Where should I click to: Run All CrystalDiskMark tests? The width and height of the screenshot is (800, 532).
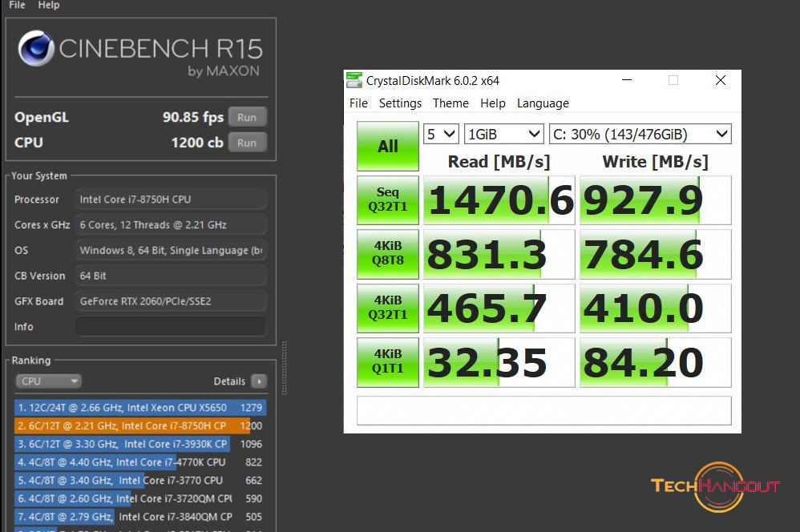click(388, 147)
